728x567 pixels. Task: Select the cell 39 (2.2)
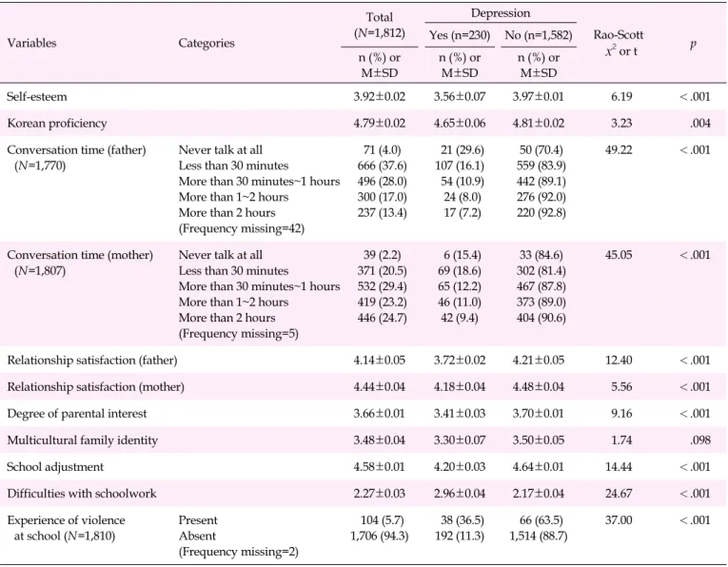pyautogui.click(x=383, y=255)
